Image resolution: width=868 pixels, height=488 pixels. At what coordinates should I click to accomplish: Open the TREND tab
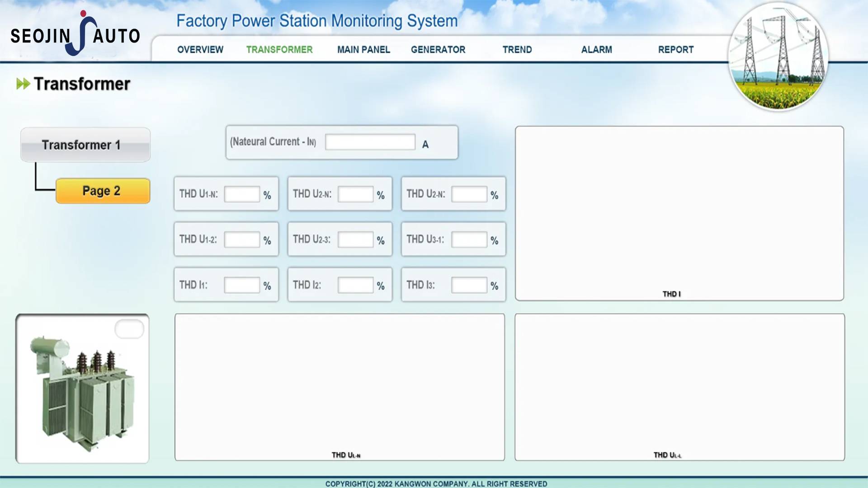coord(517,50)
